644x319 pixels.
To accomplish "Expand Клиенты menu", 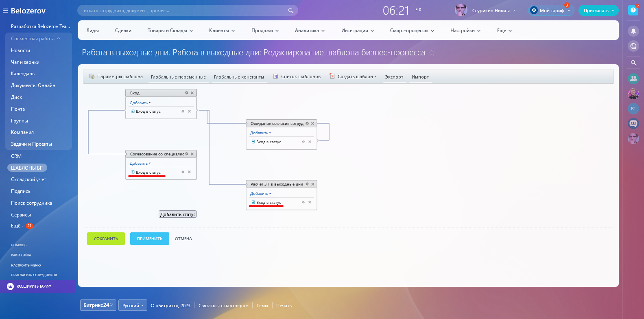I will click(x=222, y=31).
